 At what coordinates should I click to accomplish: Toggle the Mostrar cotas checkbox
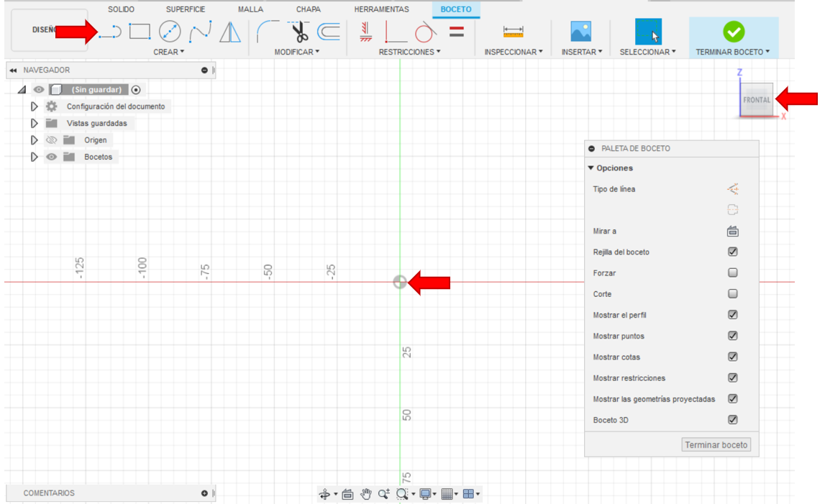click(732, 357)
